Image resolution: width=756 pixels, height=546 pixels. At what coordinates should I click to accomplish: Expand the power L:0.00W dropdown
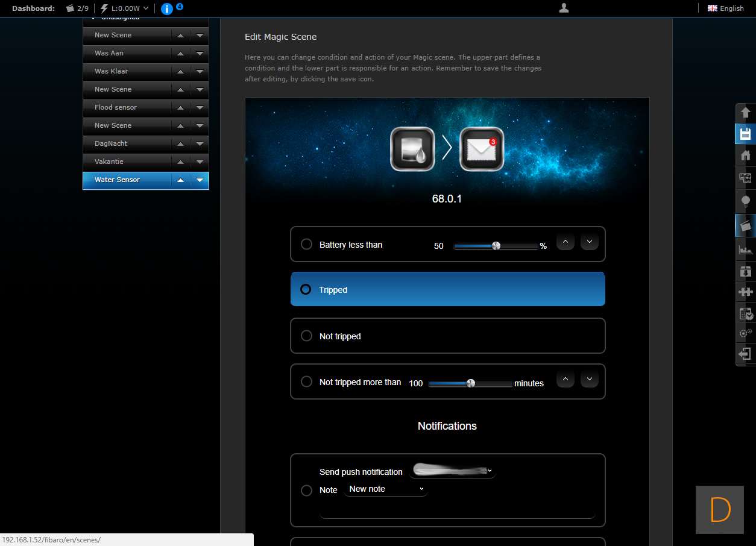tap(125, 8)
